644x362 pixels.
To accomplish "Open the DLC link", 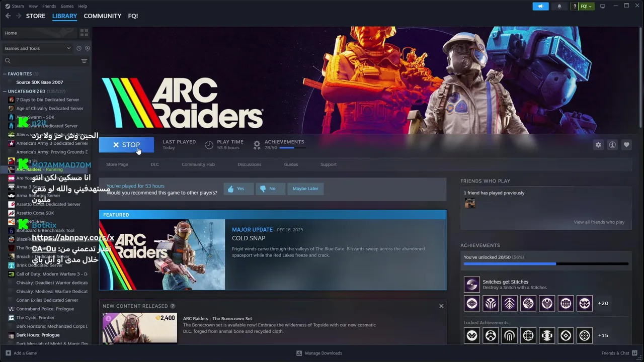I will pyautogui.click(x=155, y=164).
